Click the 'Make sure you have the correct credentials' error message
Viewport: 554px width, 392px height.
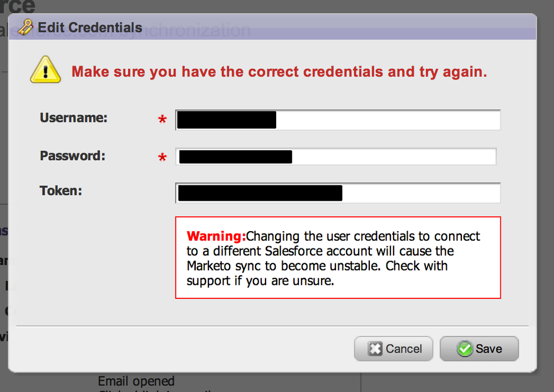click(x=279, y=72)
